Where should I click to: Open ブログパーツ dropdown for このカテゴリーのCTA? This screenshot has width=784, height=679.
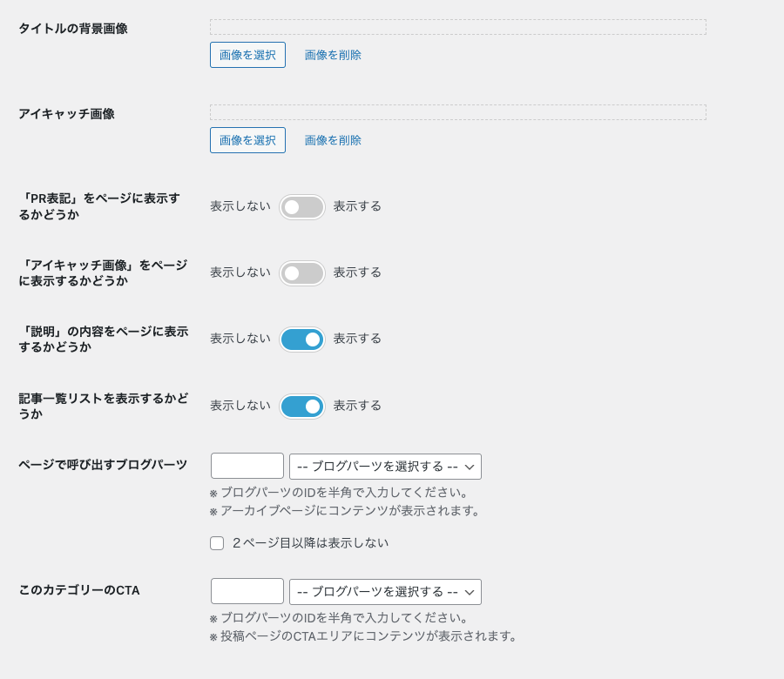[386, 592]
